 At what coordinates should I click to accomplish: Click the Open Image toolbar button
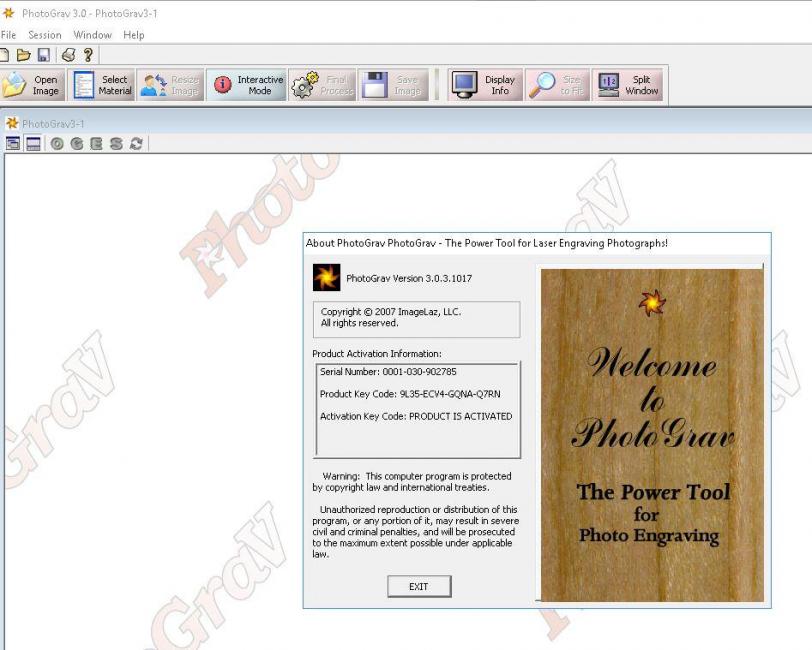pyautogui.click(x=32, y=86)
